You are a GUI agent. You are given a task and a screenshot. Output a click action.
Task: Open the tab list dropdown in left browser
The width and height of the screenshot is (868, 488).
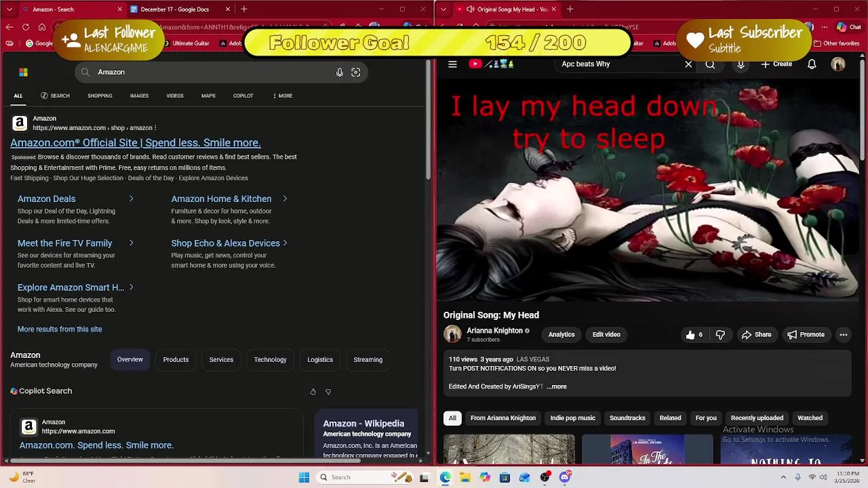[9, 9]
